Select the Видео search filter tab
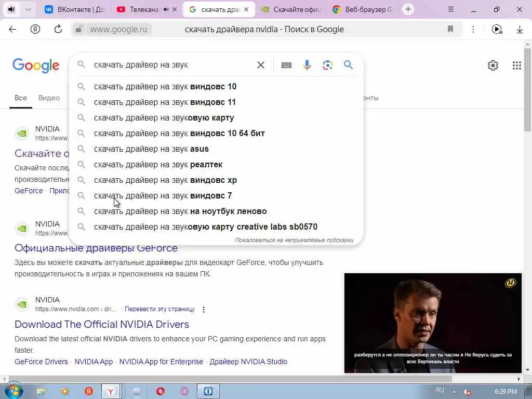Screen dimensions: 532x399 click(x=49, y=98)
